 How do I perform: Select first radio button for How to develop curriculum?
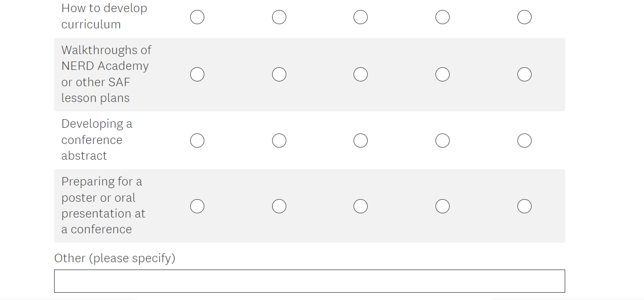pyautogui.click(x=198, y=17)
